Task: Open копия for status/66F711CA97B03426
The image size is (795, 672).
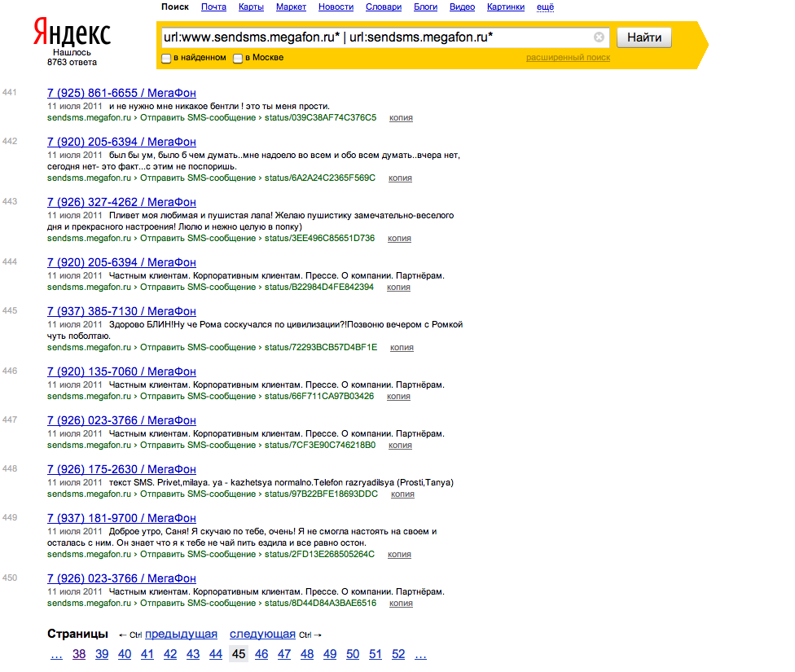Action: coord(398,396)
